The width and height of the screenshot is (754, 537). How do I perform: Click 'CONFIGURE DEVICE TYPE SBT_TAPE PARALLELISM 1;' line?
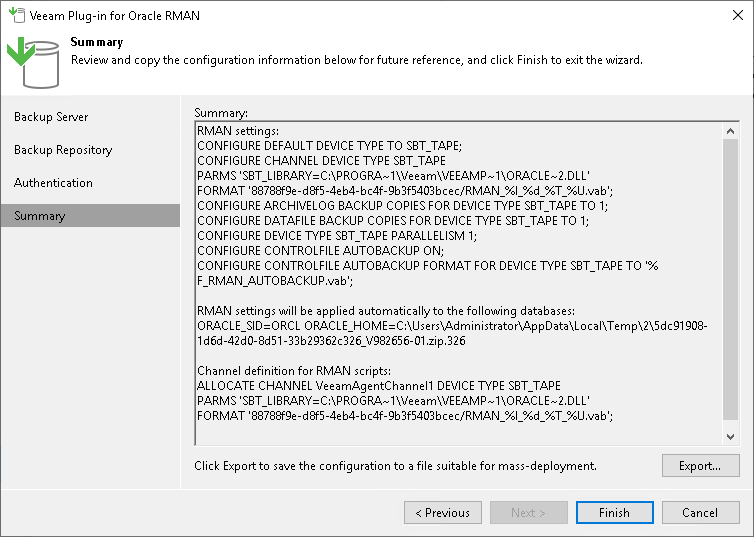click(x=337, y=236)
